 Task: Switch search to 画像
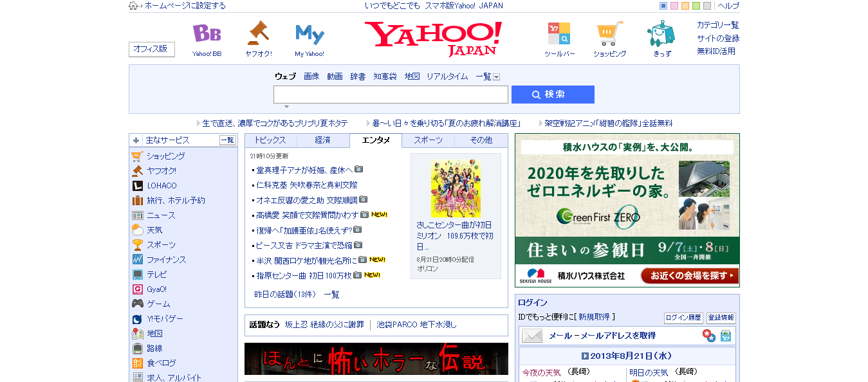tap(311, 77)
